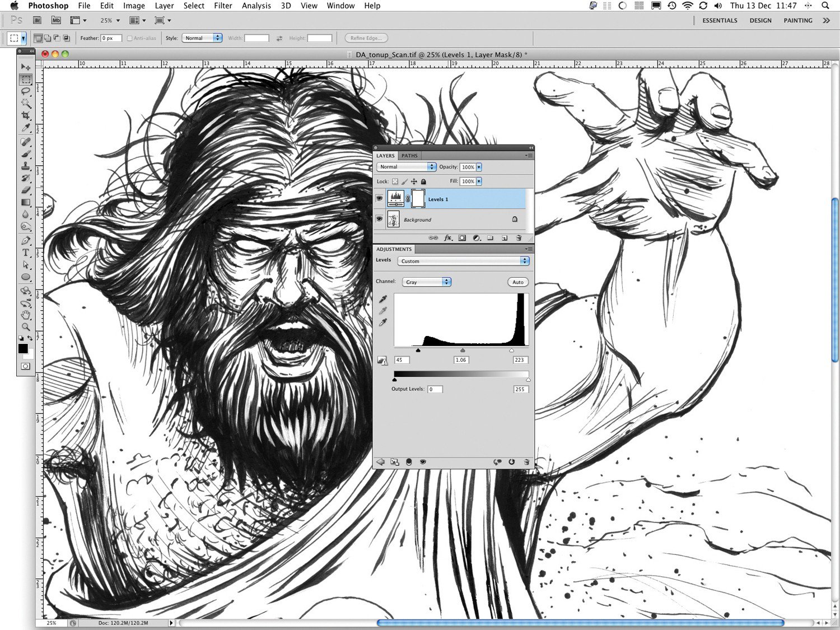
Task: Create a new group folder in Layers panel
Action: pos(490,238)
